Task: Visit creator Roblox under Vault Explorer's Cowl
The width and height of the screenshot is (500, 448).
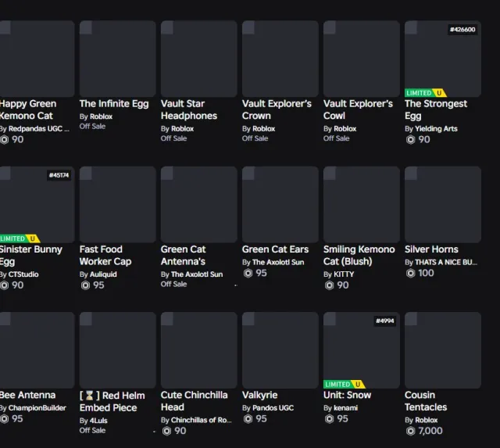Action: [x=345, y=129]
